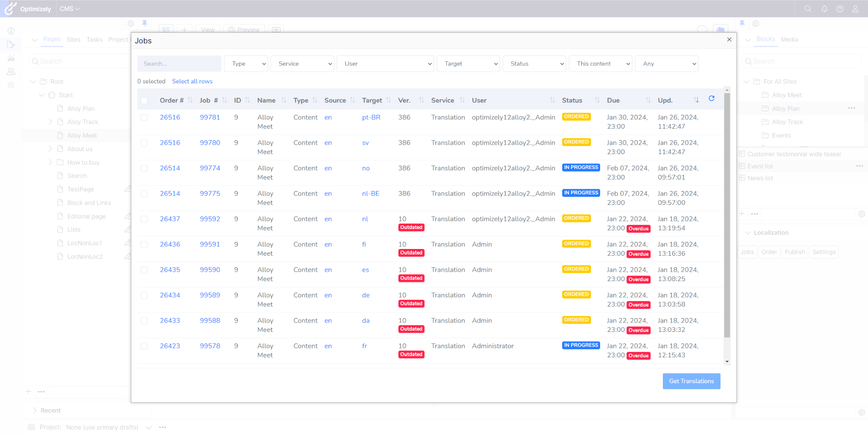
Task: Open the Service filter dropdown
Action: (x=302, y=64)
